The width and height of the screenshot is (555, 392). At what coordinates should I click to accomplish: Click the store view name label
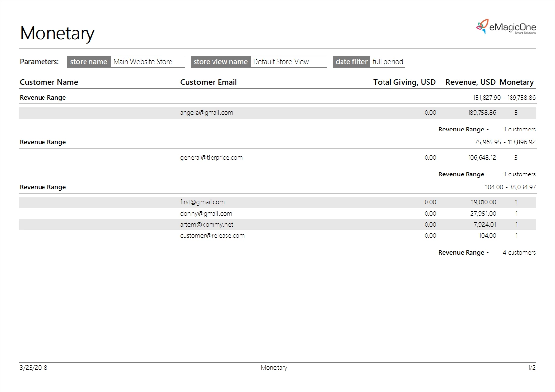(220, 62)
